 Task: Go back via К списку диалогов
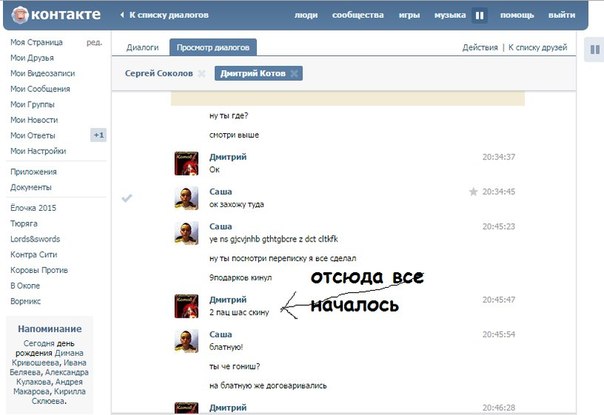tap(164, 15)
